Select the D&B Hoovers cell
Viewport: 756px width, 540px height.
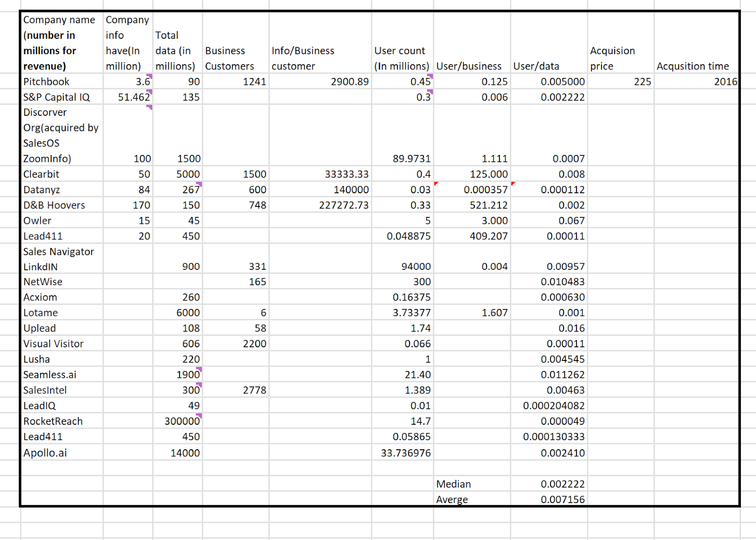click(62, 205)
